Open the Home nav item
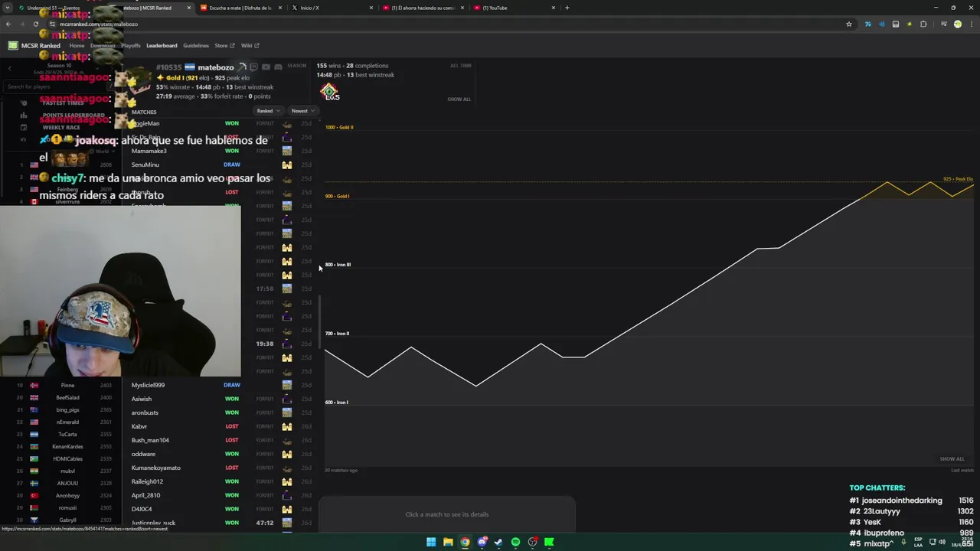 click(x=77, y=46)
